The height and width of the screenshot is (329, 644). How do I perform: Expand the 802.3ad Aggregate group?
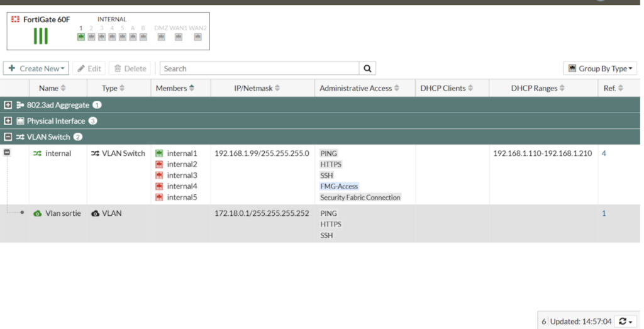(8, 105)
